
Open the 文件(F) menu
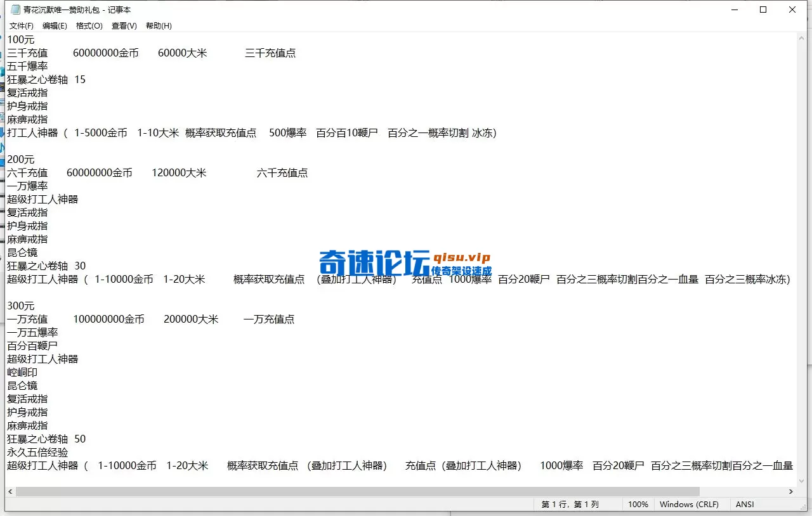click(x=21, y=25)
